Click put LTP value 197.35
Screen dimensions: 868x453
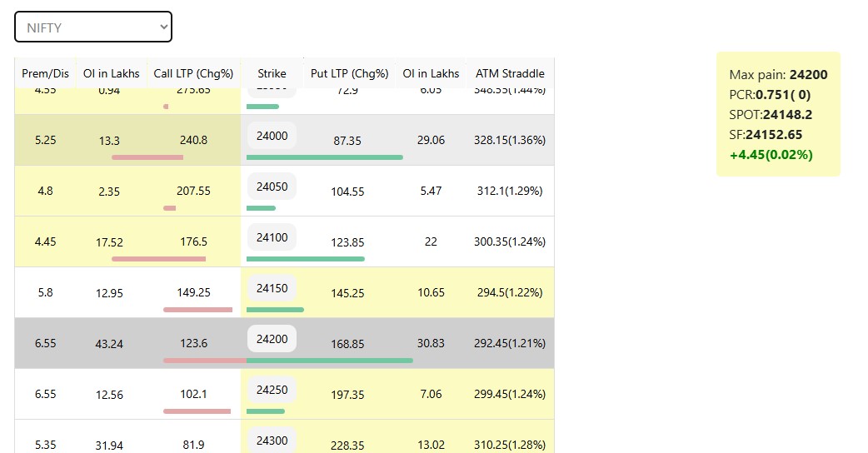pyautogui.click(x=347, y=395)
